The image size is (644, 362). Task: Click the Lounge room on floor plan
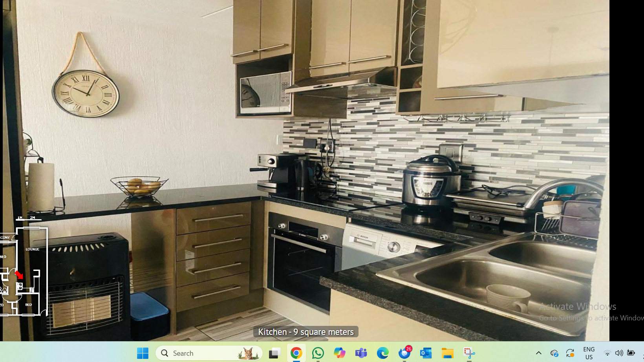(x=33, y=249)
